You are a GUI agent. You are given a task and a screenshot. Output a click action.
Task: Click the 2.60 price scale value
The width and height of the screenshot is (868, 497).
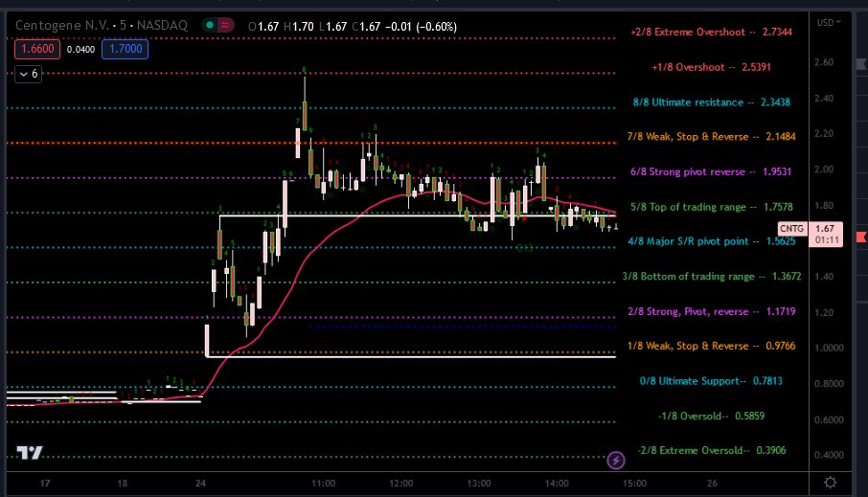(824, 62)
